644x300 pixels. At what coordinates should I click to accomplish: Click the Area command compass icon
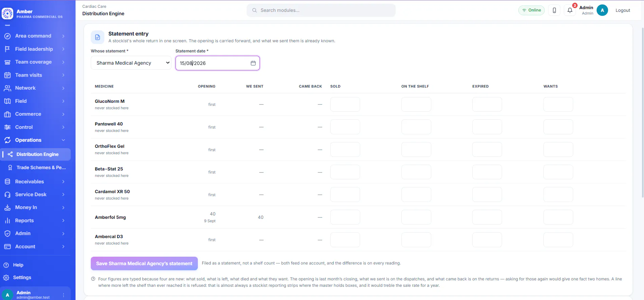click(x=7, y=36)
